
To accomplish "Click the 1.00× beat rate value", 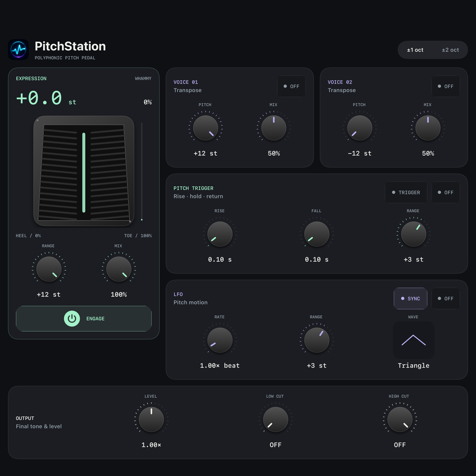I will click(220, 366).
